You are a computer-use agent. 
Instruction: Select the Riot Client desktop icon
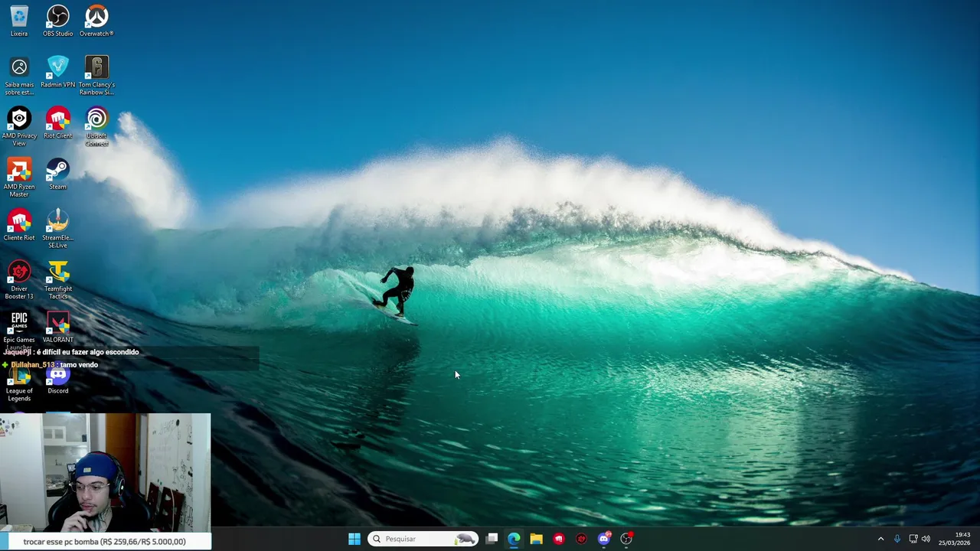click(57, 123)
